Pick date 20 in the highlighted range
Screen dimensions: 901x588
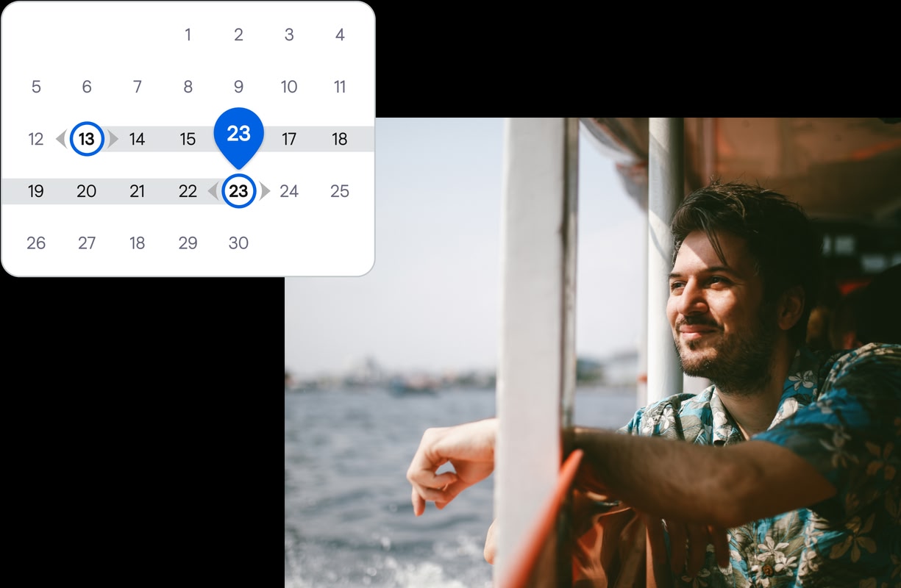[87, 191]
